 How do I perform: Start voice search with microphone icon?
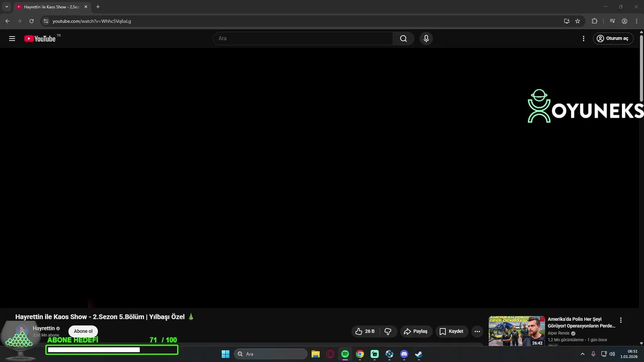tap(426, 39)
